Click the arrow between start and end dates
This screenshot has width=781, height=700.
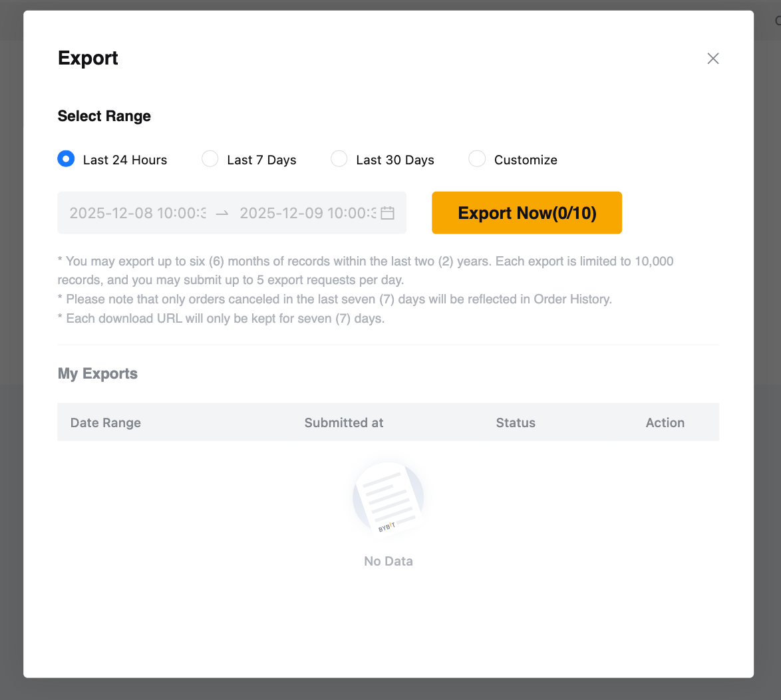(x=222, y=213)
